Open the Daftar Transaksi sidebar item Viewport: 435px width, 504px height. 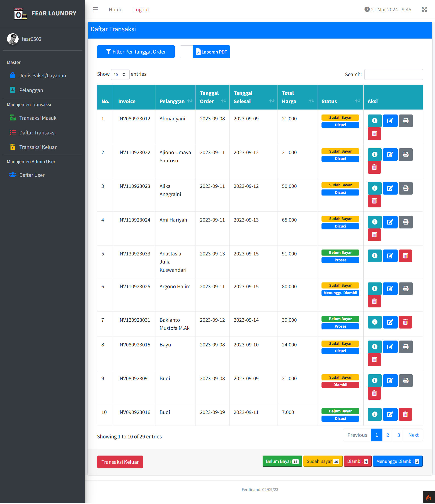click(43, 132)
